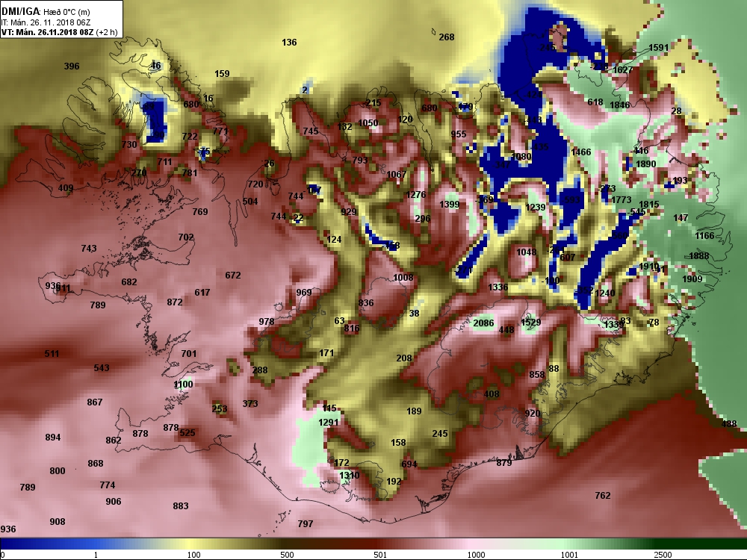Click the value "969" on the map
Image resolution: width=747 pixels, height=560 pixels.
(x=304, y=293)
